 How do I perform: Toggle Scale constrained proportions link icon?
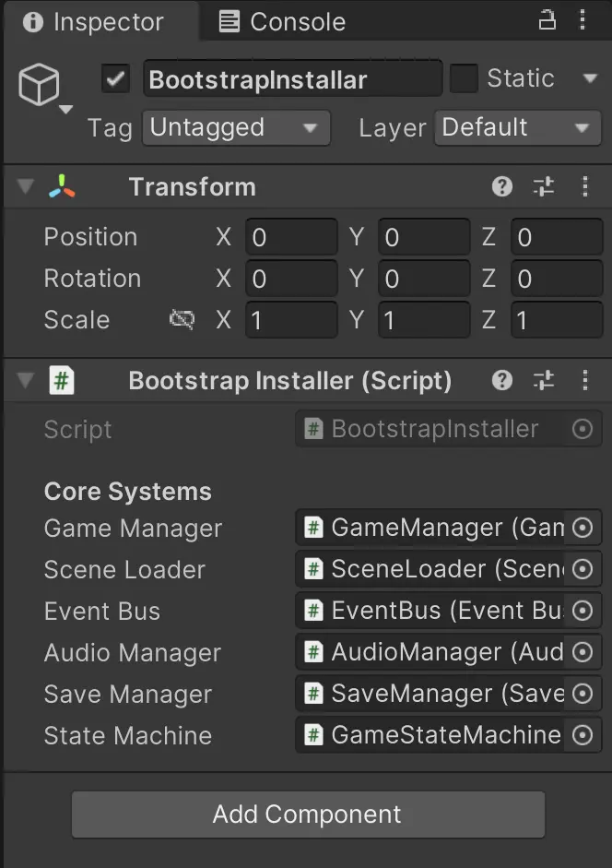coord(182,319)
